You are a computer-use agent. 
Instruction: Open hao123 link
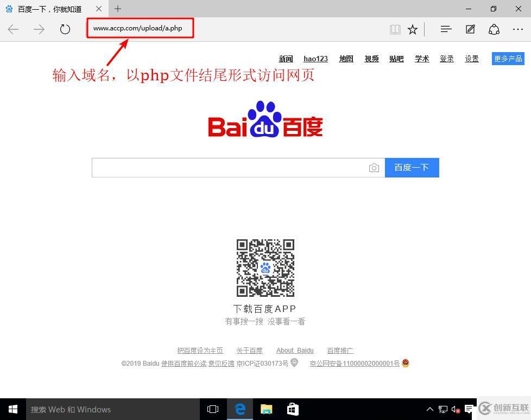coord(315,59)
